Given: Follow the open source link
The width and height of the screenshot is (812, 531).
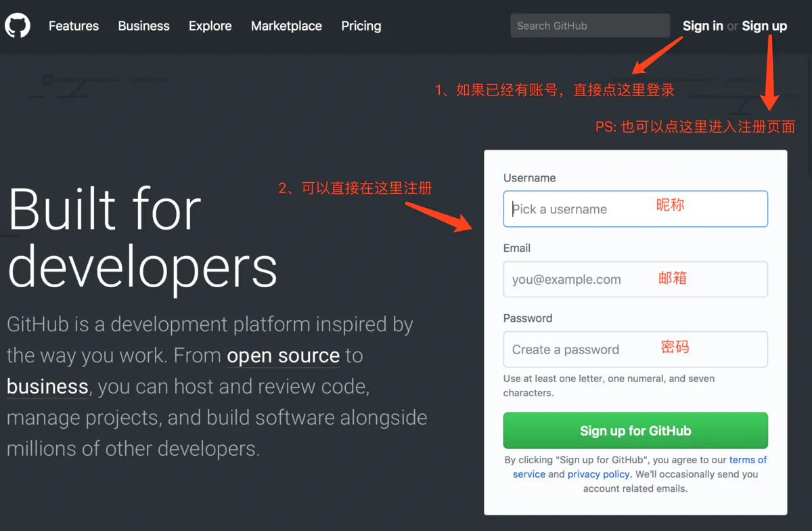Looking at the screenshot, I should click(x=283, y=356).
